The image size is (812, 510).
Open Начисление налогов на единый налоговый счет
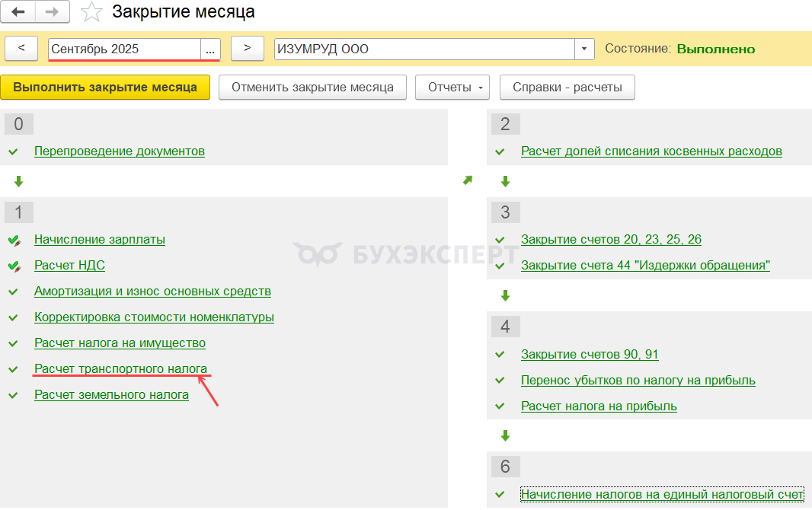pos(662,495)
